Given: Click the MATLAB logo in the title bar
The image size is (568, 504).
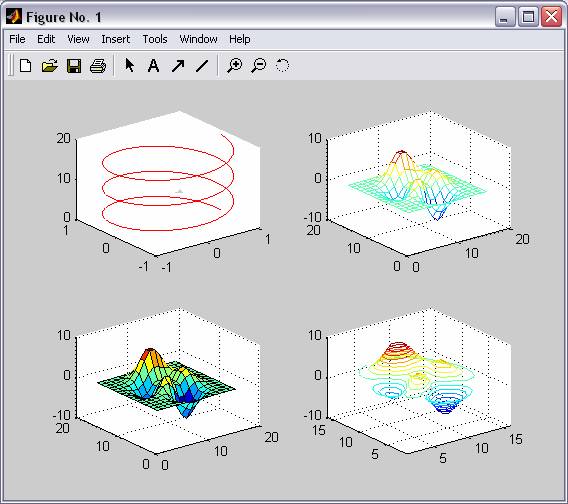Looking at the screenshot, I should (14, 17).
